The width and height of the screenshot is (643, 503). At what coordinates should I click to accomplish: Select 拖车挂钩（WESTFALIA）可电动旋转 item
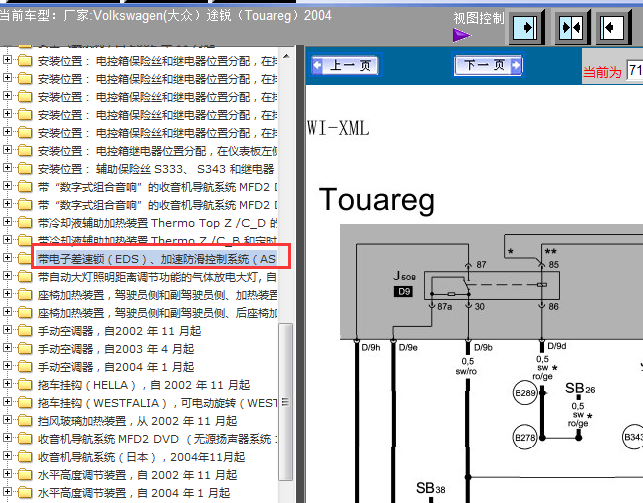pos(157,403)
